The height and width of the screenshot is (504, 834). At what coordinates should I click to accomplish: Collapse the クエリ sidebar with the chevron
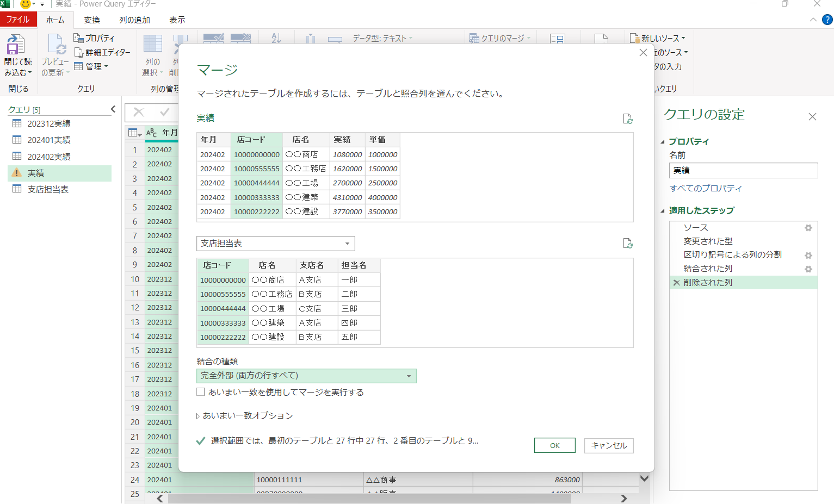pyautogui.click(x=113, y=109)
